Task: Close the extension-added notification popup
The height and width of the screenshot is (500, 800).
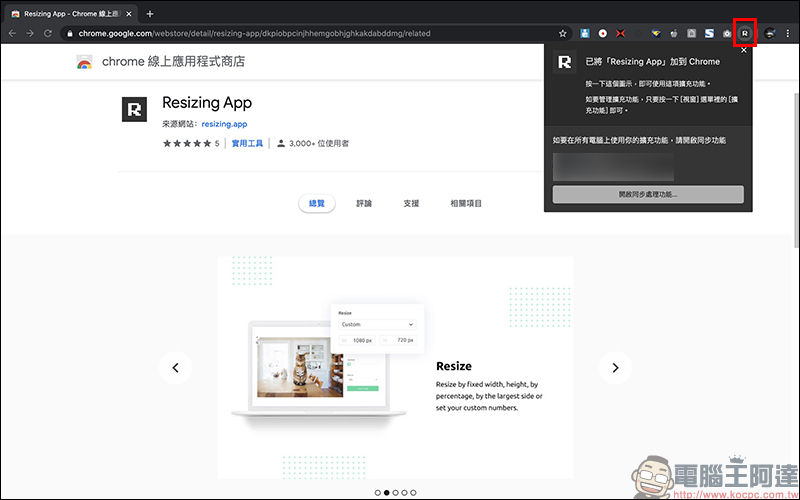Action: pos(744,50)
